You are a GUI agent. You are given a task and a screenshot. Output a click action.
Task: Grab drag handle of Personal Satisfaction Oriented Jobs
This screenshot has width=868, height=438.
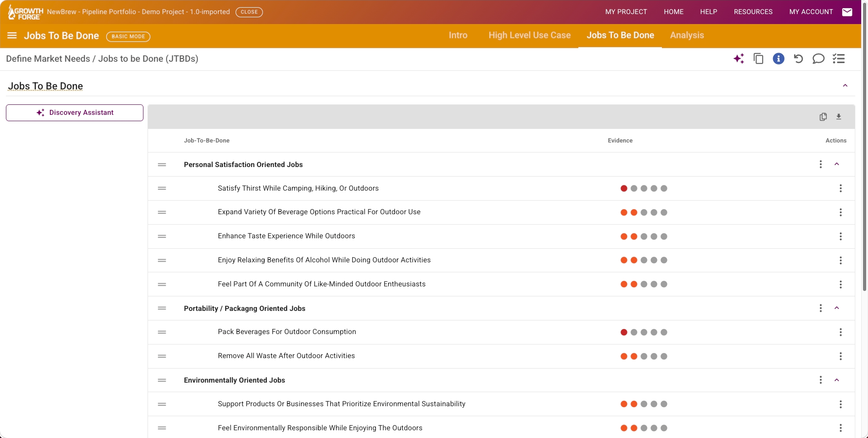[x=162, y=165]
